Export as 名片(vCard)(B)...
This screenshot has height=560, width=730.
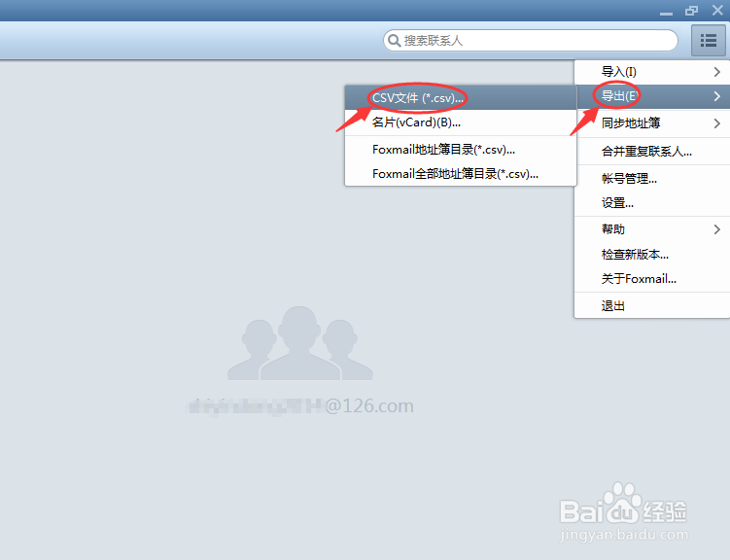pos(461,122)
